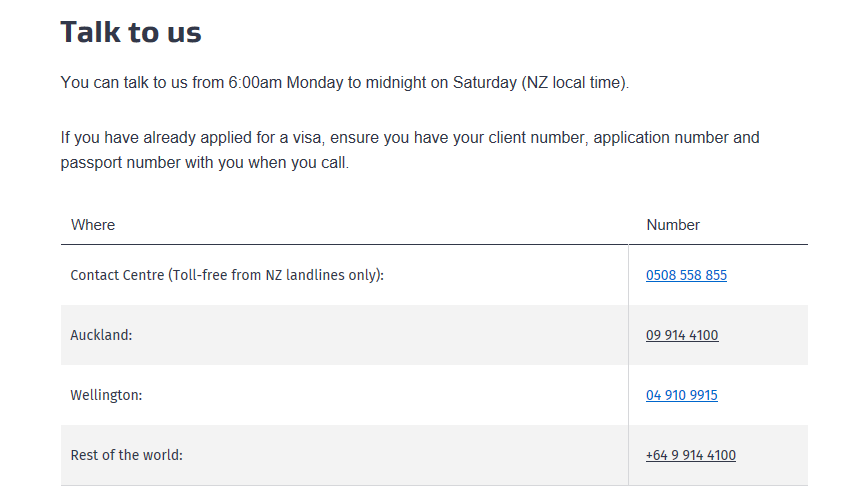Select the "Wellington:" row label
The height and width of the screenshot is (490, 860).
point(106,395)
